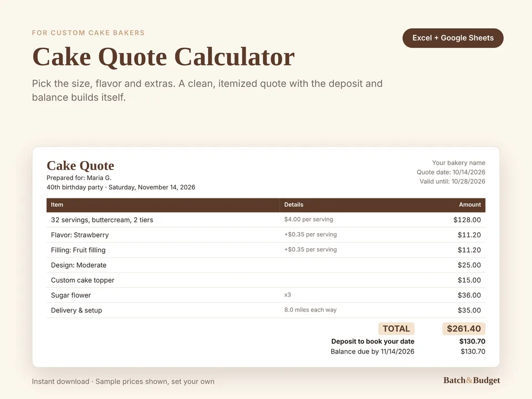
Task: Click the '$261.40' total amount
Action: (x=464, y=329)
